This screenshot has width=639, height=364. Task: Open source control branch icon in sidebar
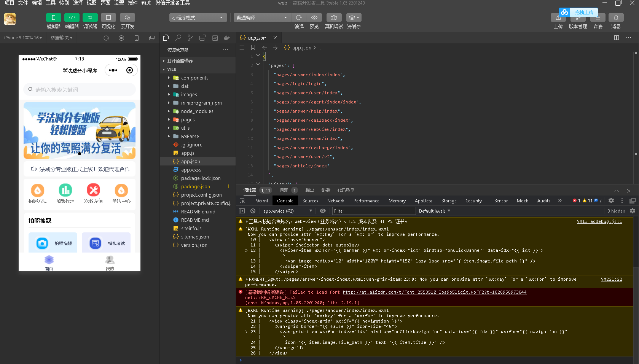[x=190, y=38]
